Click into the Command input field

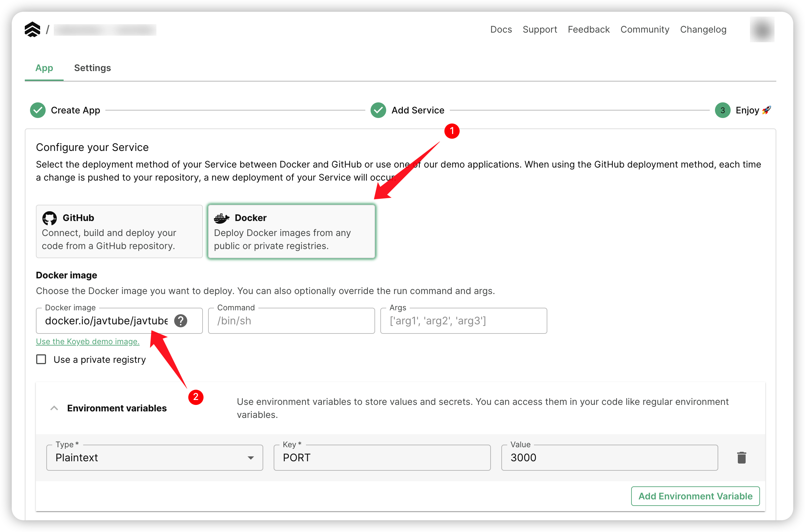(291, 321)
